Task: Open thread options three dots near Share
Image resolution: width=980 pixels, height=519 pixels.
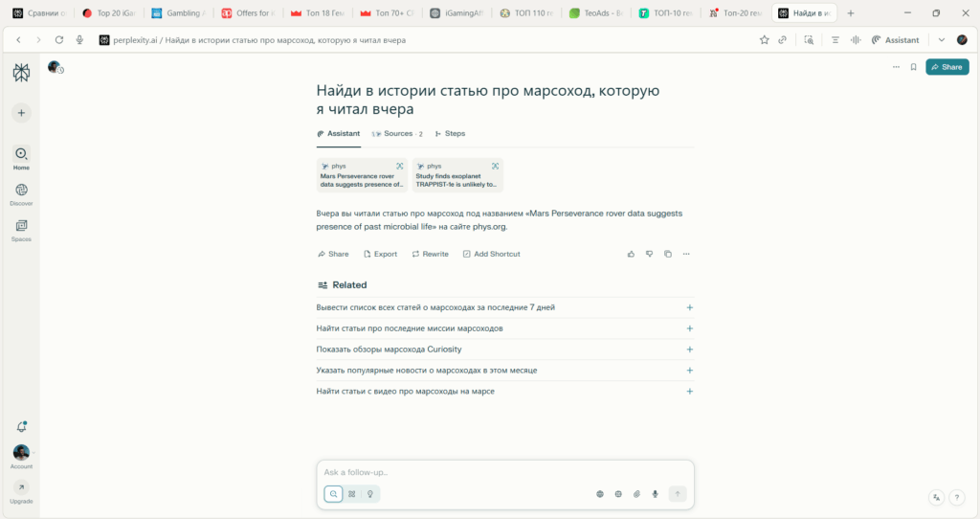Action: [896, 67]
